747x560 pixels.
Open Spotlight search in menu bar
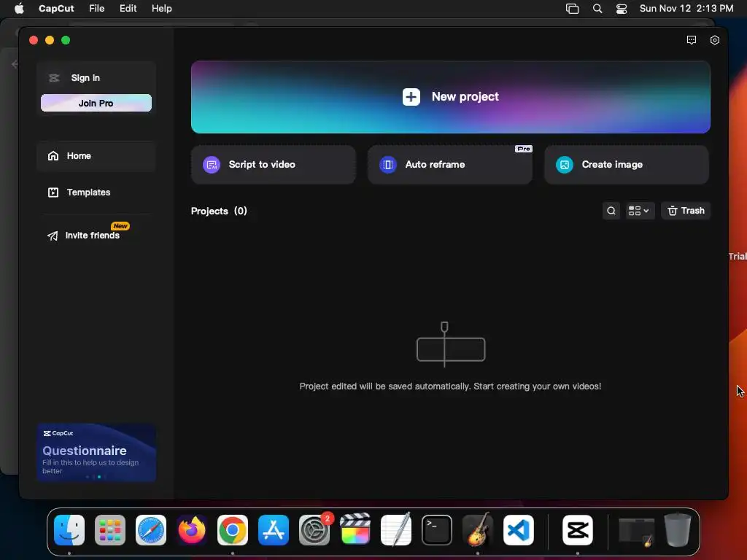click(x=597, y=9)
